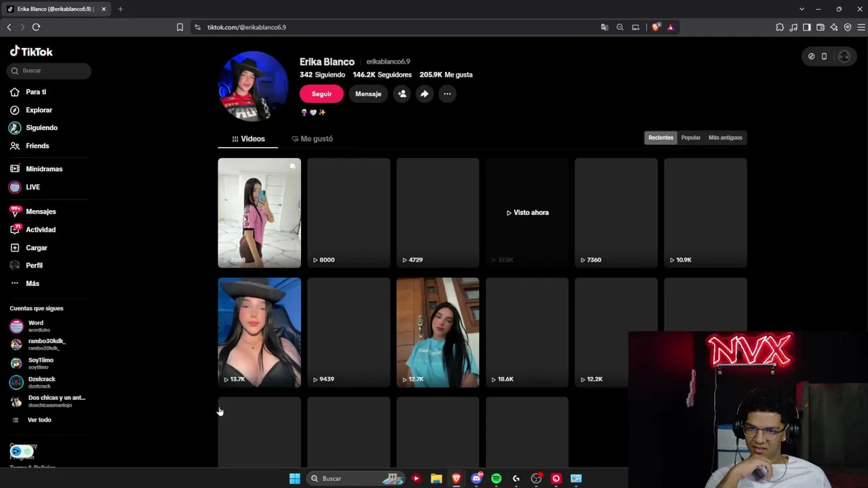
Task: Open Perfil in the sidebar
Action: tap(34, 266)
